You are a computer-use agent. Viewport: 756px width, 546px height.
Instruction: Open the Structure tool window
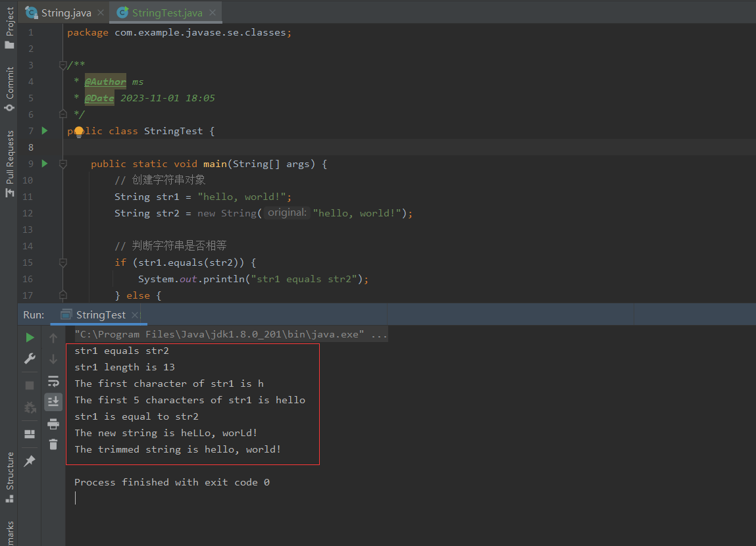pyautogui.click(x=9, y=477)
